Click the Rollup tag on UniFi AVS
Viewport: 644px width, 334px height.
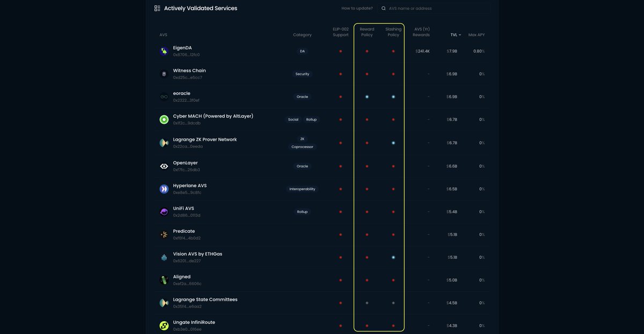[x=302, y=212]
